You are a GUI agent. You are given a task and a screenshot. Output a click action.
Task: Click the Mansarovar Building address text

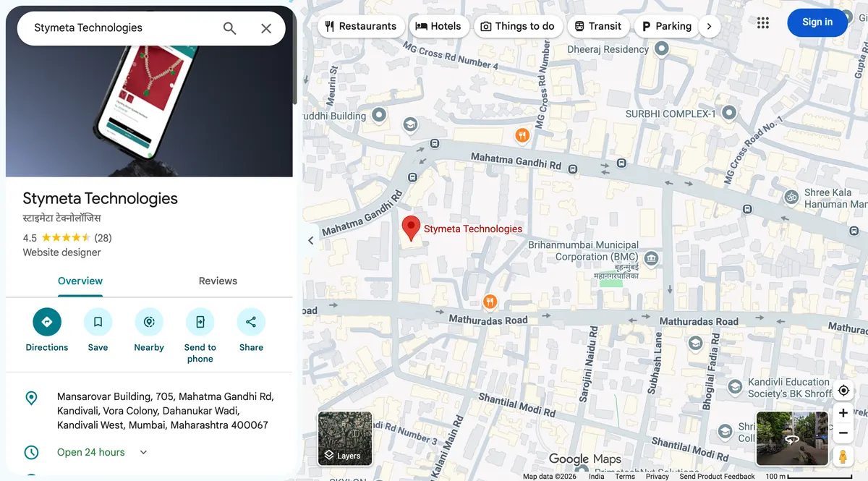tap(166, 411)
